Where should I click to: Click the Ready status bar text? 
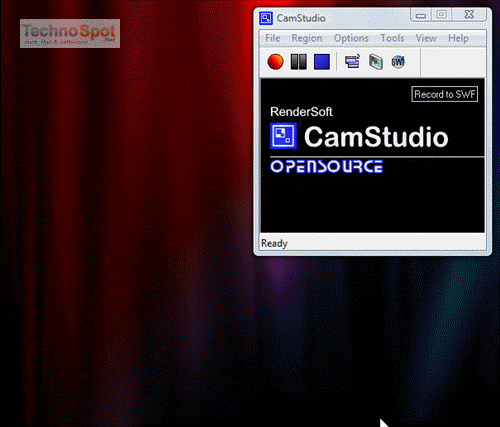pos(274,243)
